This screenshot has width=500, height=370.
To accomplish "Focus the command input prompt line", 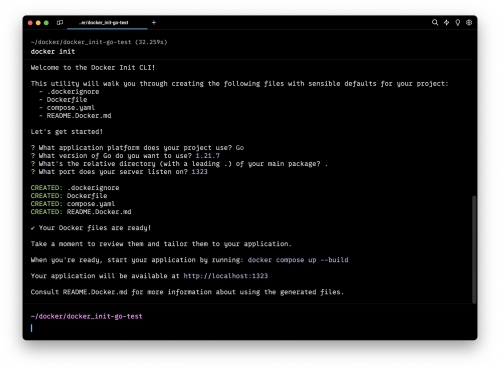I will point(250,328).
